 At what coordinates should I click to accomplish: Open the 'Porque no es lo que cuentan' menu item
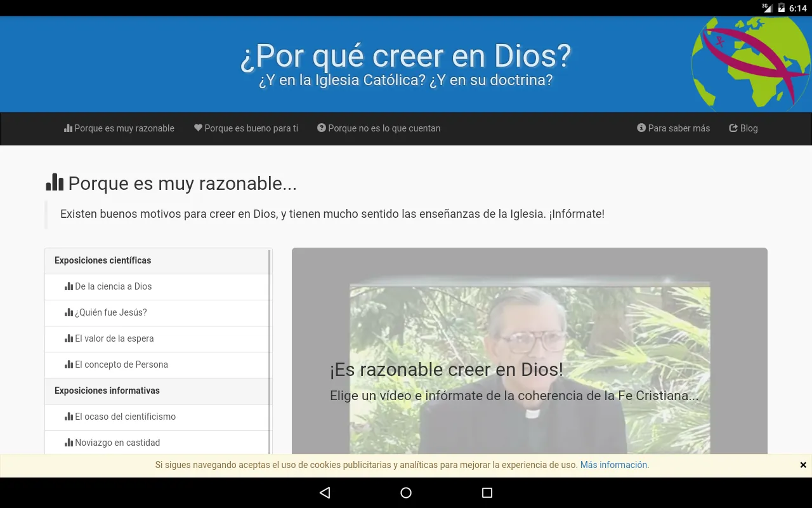(379, 128)
